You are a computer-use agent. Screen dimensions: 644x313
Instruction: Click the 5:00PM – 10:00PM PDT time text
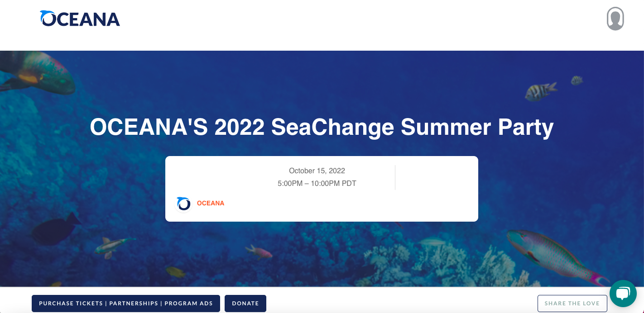(x=317, y=184)
